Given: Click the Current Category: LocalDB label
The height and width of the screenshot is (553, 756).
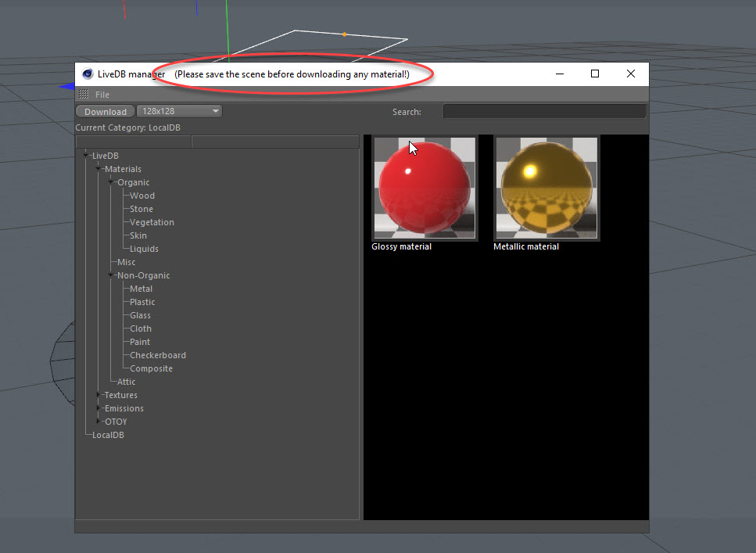Looking at the screenshot, I should coord(127,127).
